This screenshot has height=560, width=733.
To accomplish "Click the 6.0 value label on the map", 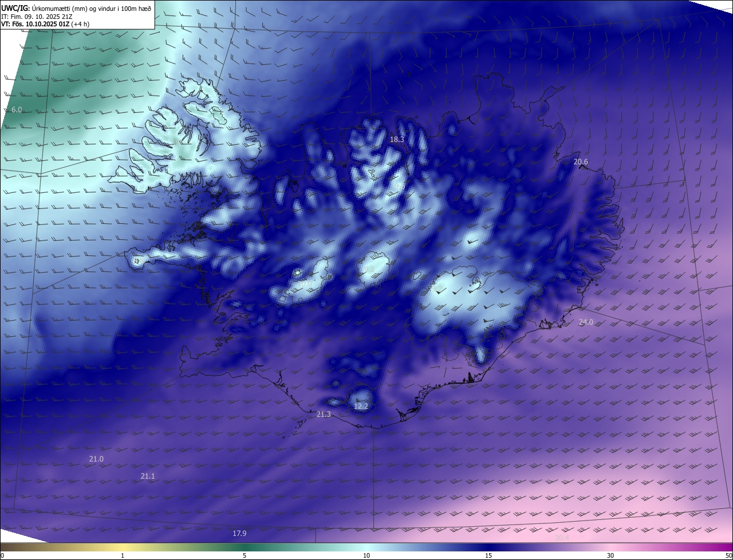I will click(x=17, y=109).
